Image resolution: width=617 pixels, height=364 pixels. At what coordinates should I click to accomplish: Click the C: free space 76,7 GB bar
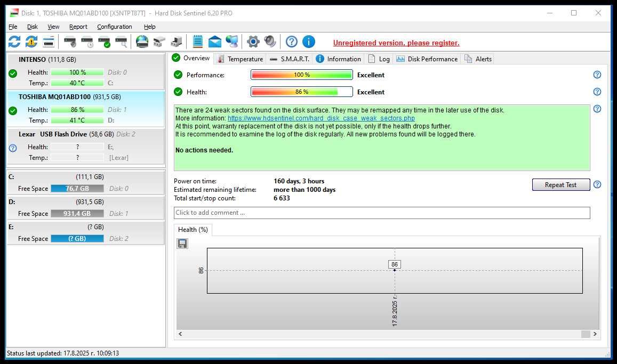pyautogui.click(x=77, y=188)
